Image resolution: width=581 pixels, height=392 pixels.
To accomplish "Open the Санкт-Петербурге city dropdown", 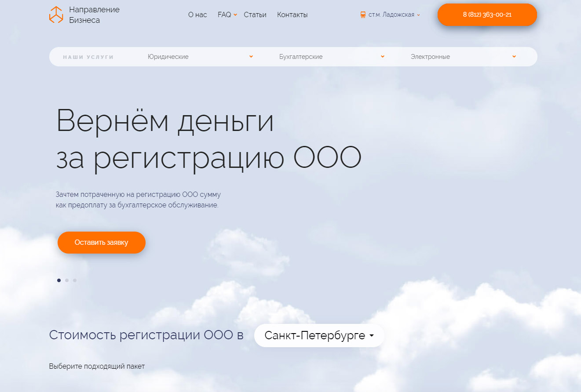I will (x=319, y=336).
